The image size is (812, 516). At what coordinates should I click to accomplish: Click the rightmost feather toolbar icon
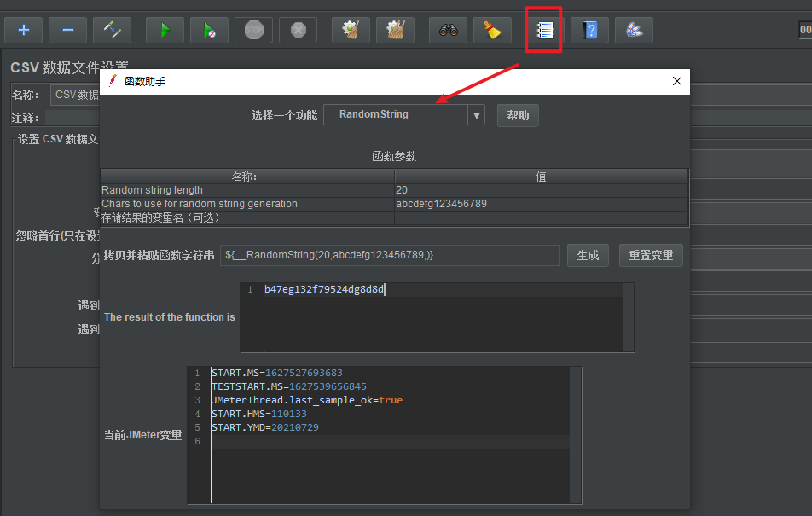click(x=635, y=30)
